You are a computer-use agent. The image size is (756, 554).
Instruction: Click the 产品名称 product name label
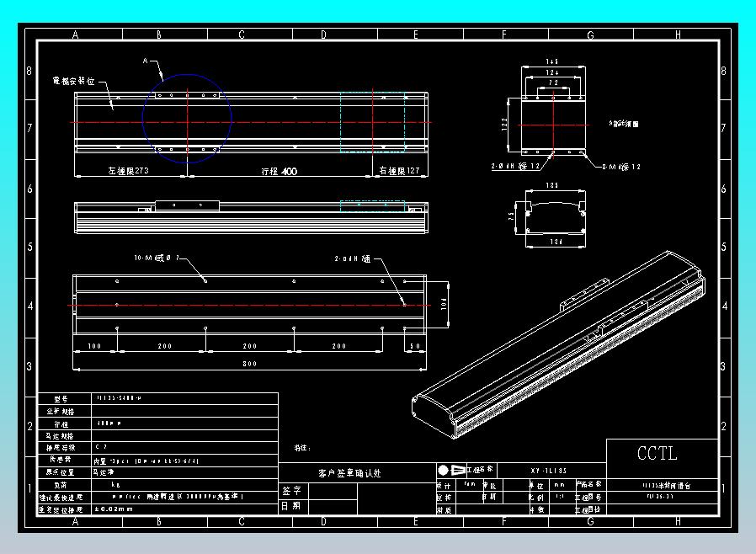click(588, 484)
